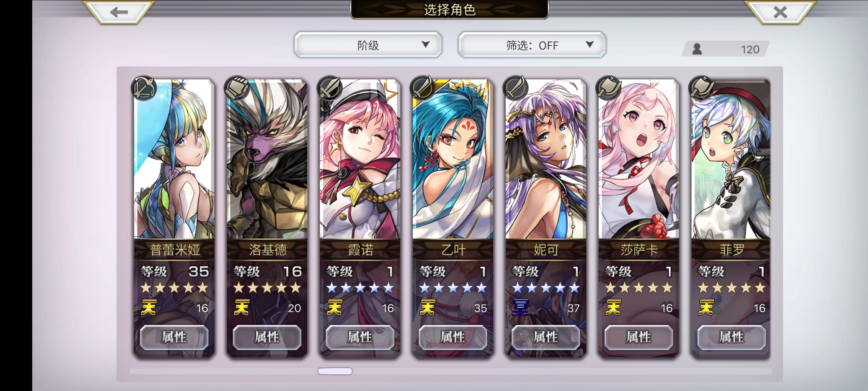Choose the 莎萨卡 character card
This screenshot has width=868, height=391.
(x=639, y=218)
